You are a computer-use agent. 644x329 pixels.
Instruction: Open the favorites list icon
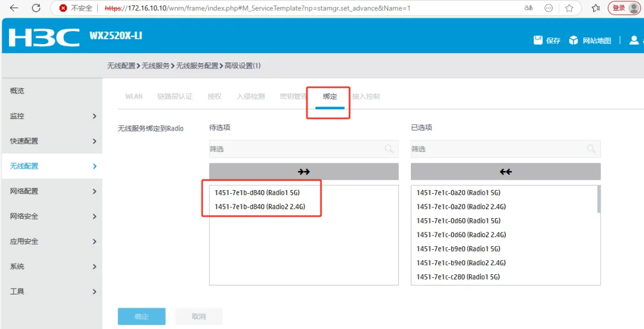(x=596, y=8)
